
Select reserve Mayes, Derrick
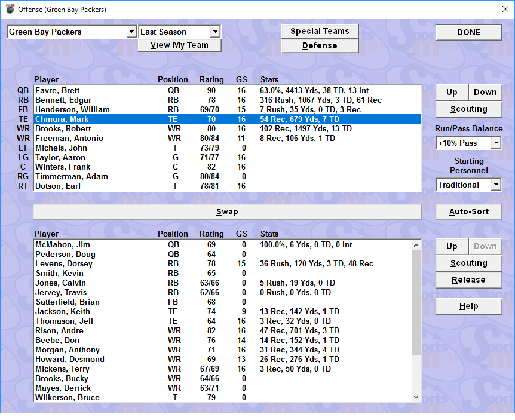223,388
